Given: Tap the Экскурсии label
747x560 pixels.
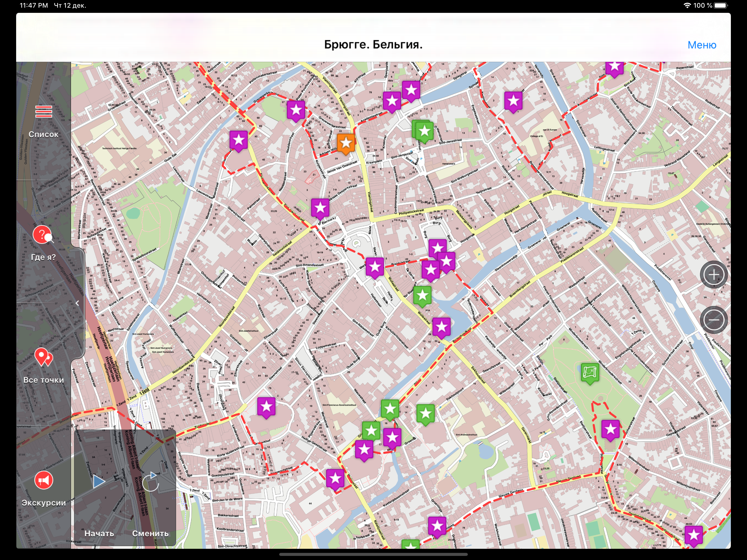Looking at the screenshot, I should (43, 503).
